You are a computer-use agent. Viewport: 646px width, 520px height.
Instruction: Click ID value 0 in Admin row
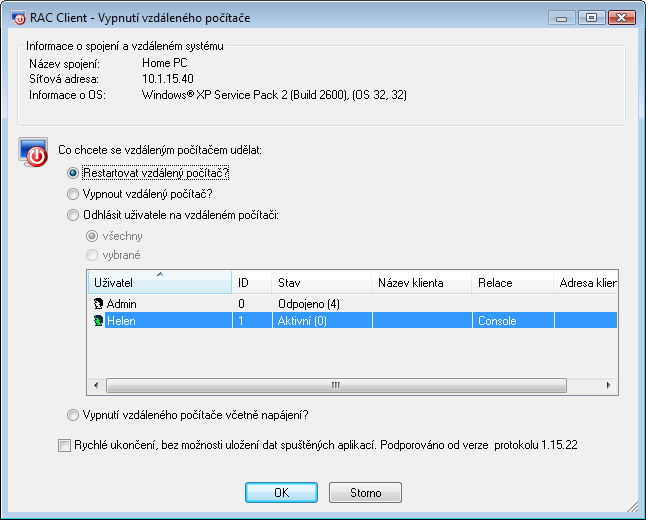(x=241, y=304)
